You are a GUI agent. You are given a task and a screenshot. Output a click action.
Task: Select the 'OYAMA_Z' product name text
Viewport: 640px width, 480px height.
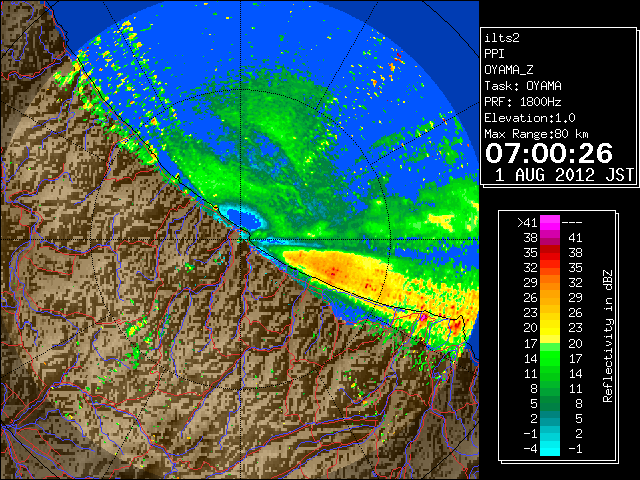click(509, 70)
